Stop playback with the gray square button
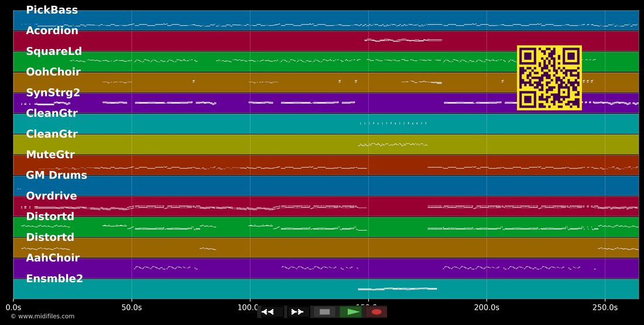 click(324, 312)
